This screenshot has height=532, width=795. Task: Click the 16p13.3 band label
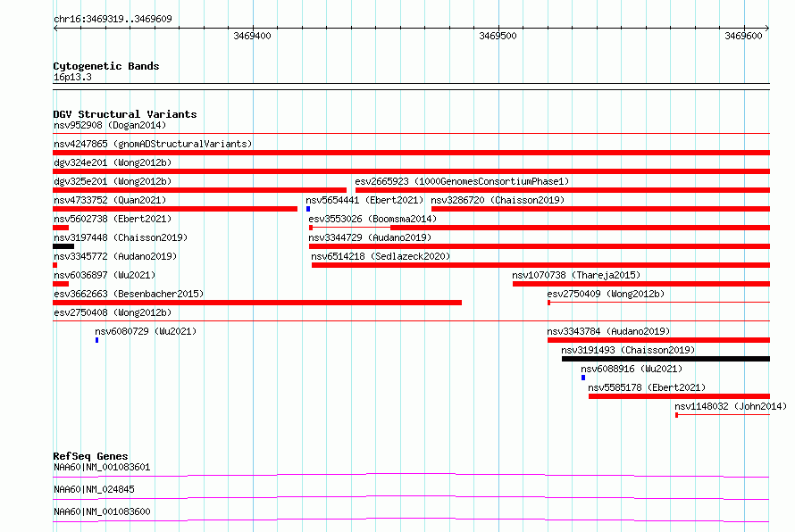tap(72, 77)
